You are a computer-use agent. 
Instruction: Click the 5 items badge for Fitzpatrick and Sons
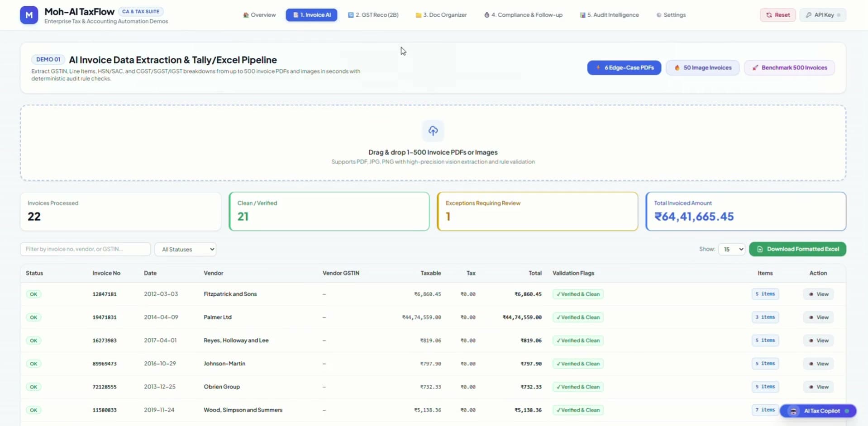point(765,294)
